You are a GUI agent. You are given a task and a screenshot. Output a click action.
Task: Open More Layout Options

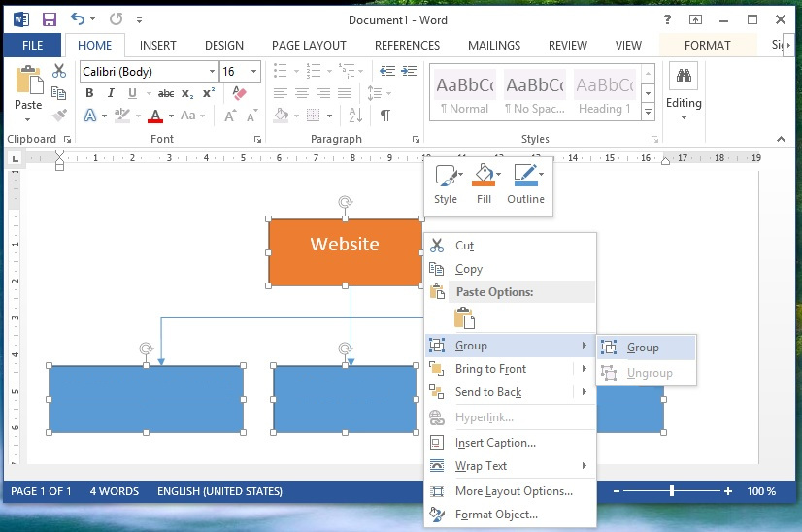[x=511, y=491]
